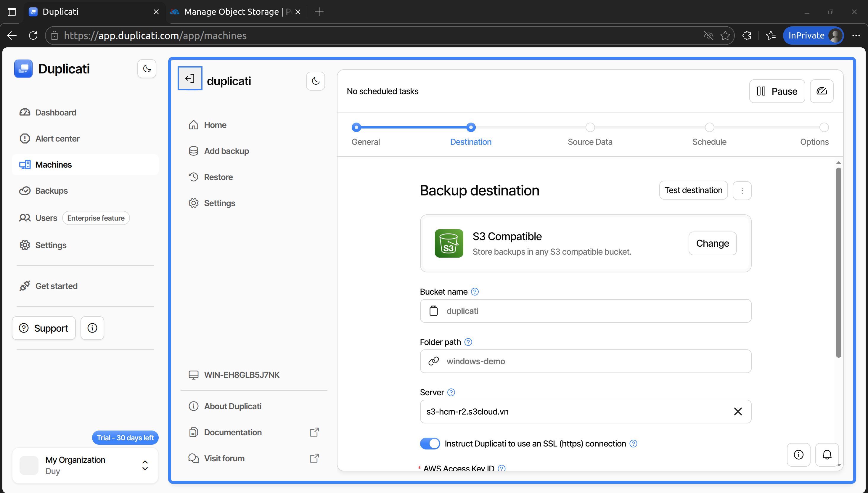
Task: Click the Test destination button
Action: 693,190
